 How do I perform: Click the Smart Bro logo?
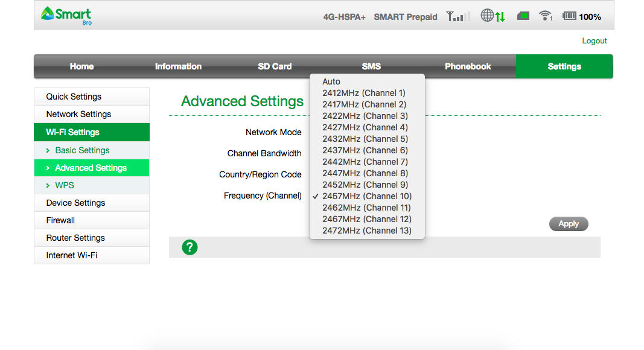66,16
